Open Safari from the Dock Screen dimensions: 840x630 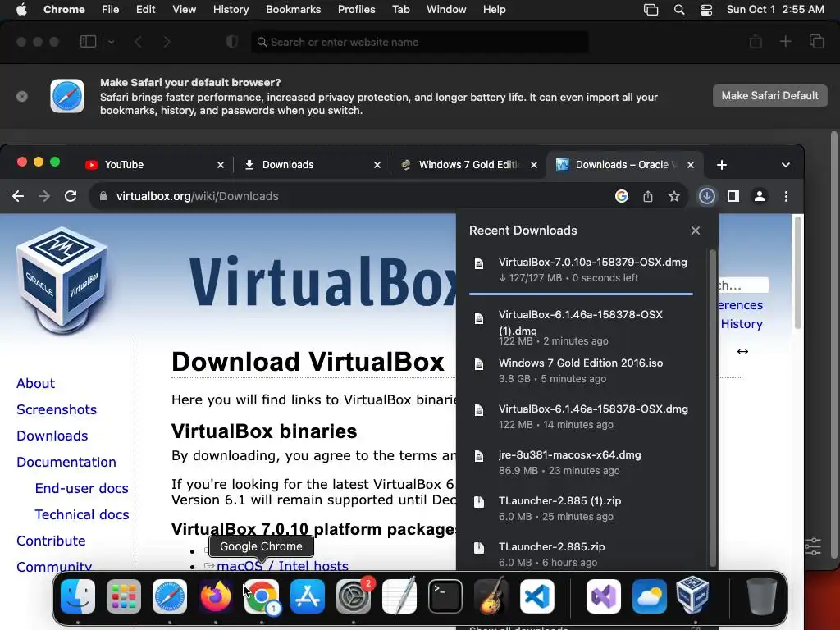(170, 596)
